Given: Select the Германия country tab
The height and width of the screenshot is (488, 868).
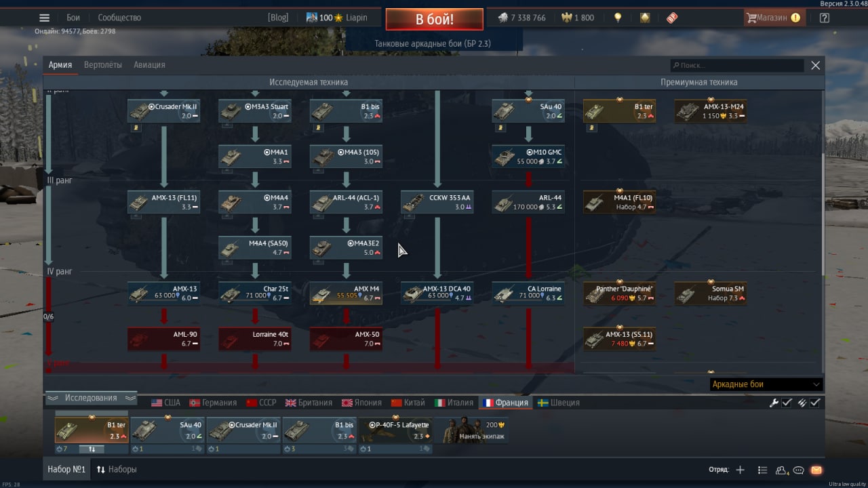Looking at the screenshot, I should tap(213, 403).
